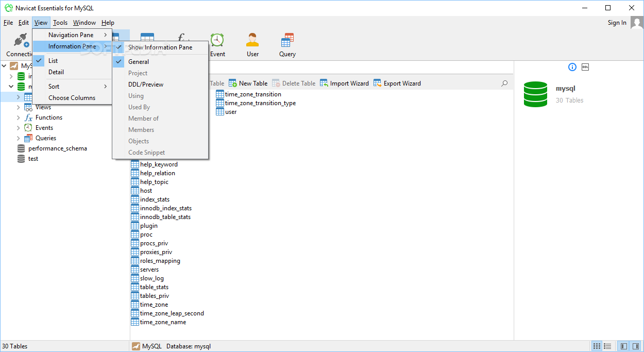Viewport: 644px width, 352px height.
Task: Select Detail view in View menu
Action: pos(72,72)
